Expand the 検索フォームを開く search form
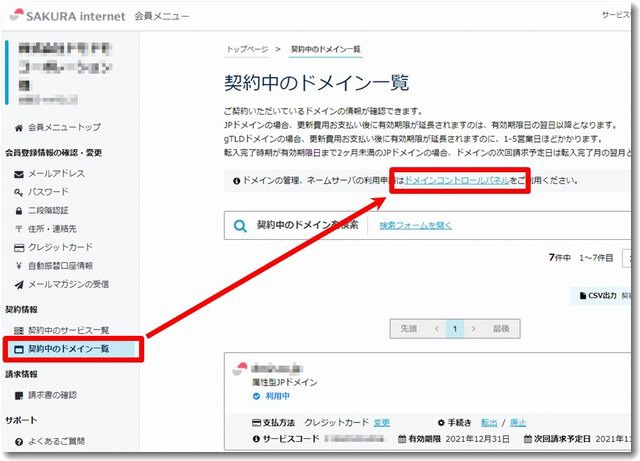Viewport: 640px width, 461px height. coord(415,226)
